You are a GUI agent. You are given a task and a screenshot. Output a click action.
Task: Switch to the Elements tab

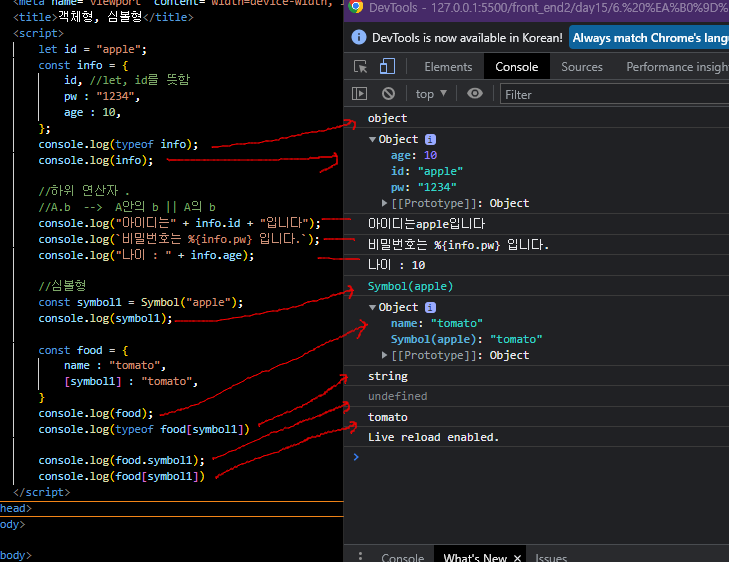click(448, 67)
